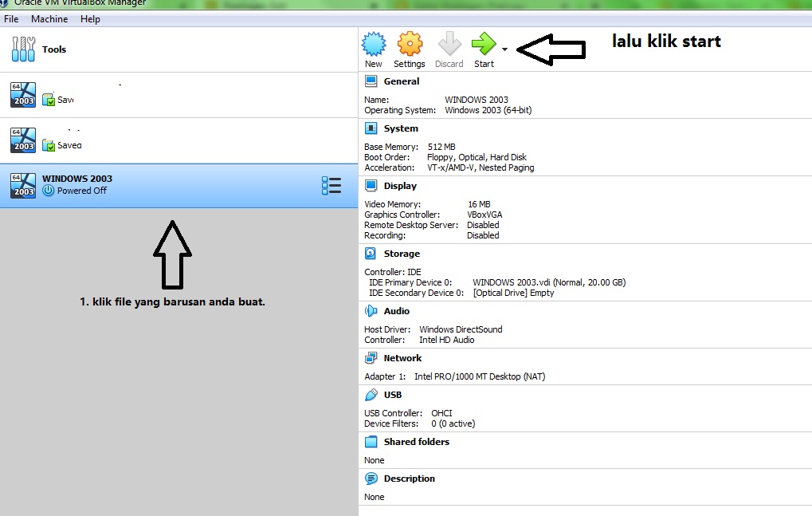The image size is (812, 516).
Task: Open the Description section header
Action: point(409,479)
